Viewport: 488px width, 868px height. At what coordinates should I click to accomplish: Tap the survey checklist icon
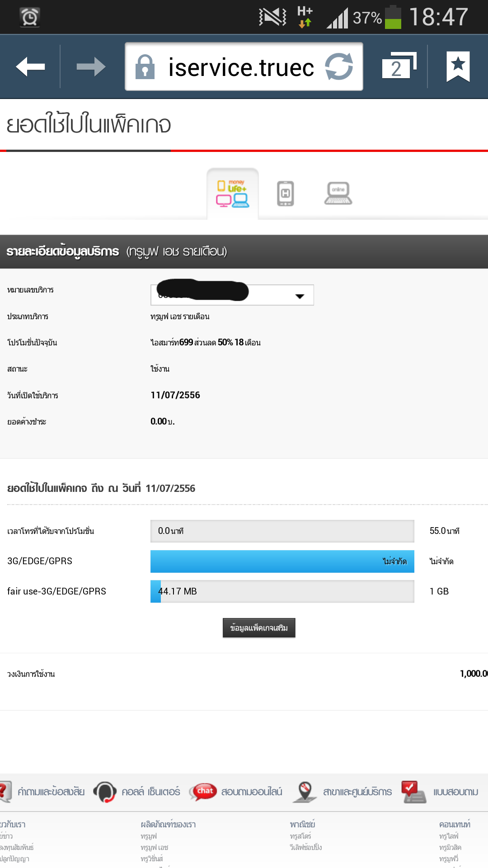pyautogui.click(x=413, y=792)
